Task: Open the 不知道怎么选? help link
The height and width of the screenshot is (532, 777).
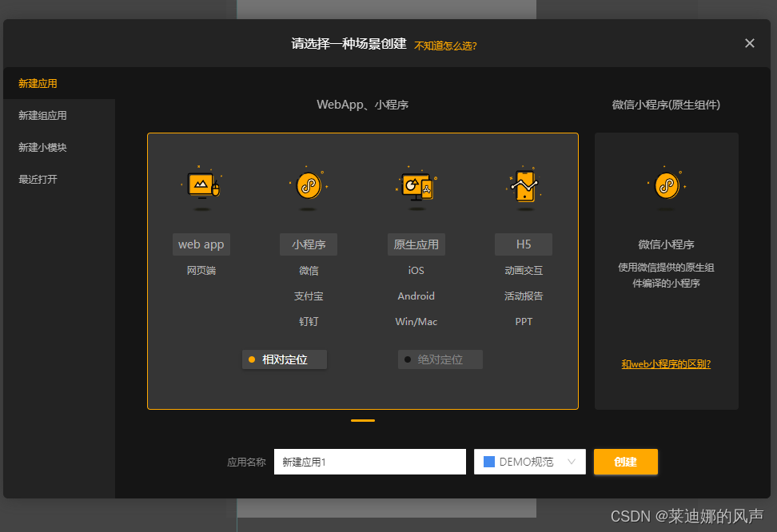Action: coord(445,46)
